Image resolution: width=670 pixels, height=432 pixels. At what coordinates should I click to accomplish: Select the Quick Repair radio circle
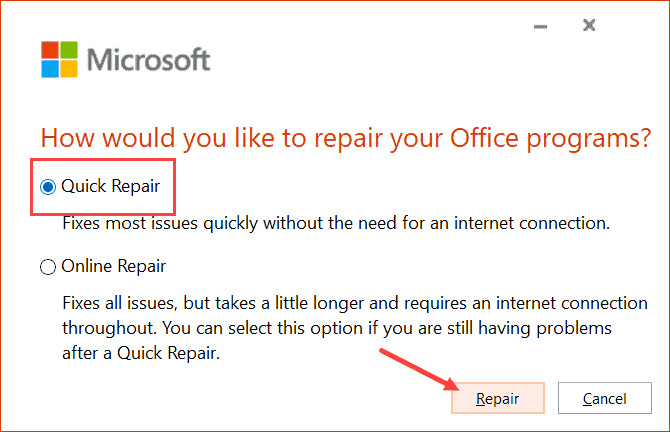point(48,186)
